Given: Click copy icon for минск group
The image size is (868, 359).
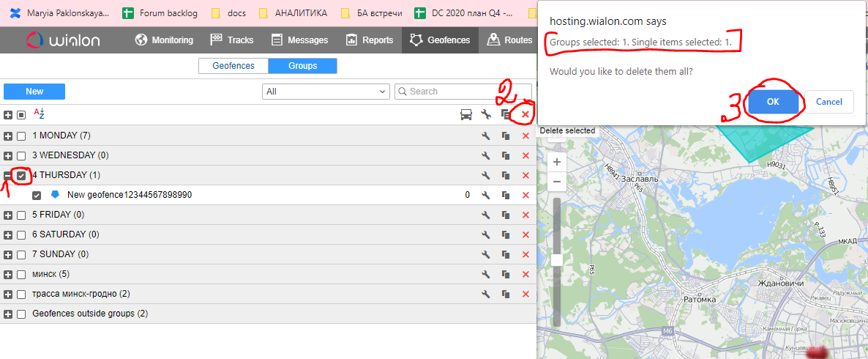Looking at the screenshot, I should (505, 274).
